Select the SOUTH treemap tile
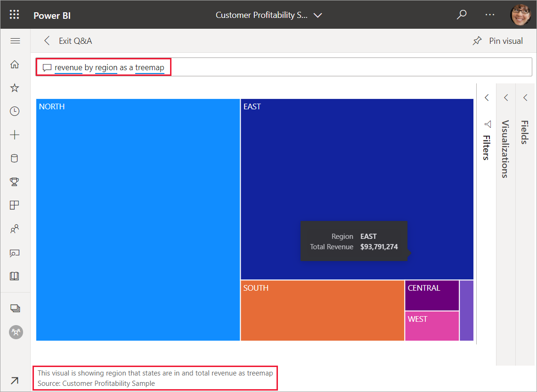Viewport: 537px width, 392px height. point(322,310)
